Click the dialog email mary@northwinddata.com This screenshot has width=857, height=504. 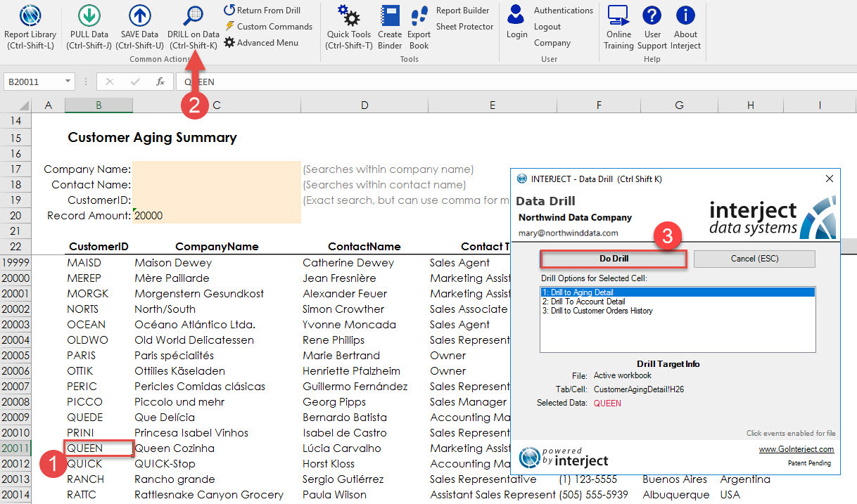coord(569,233)
